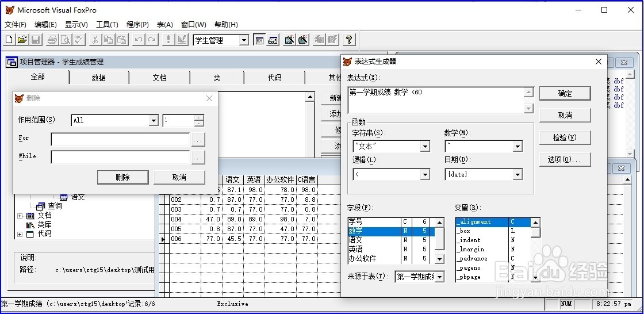Click the Modify Form toolbar icon

(182, 40)
